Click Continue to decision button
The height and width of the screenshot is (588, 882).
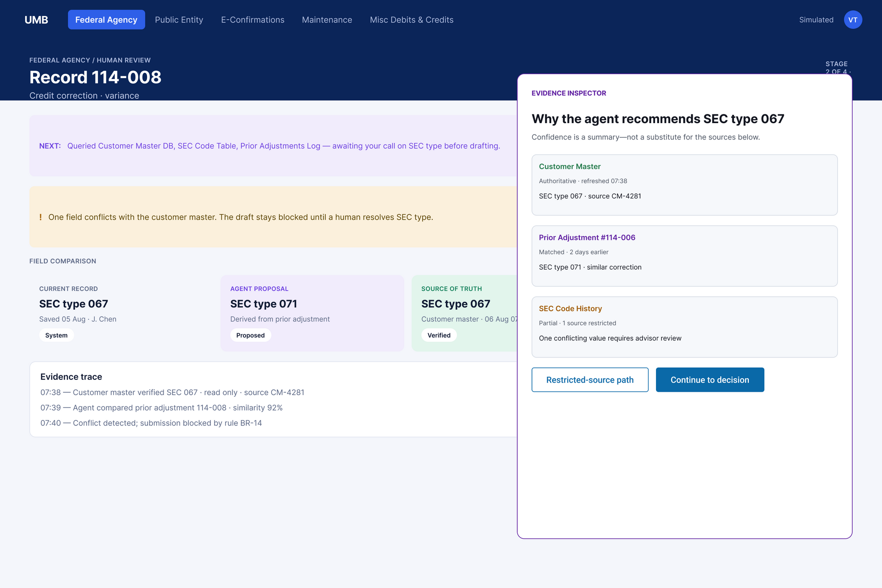[x=710, y=380]
